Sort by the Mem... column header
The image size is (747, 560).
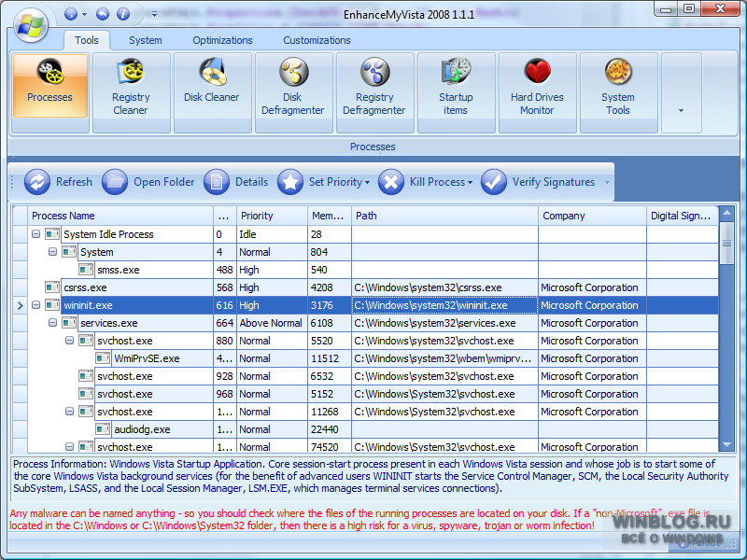coord(330,216)
